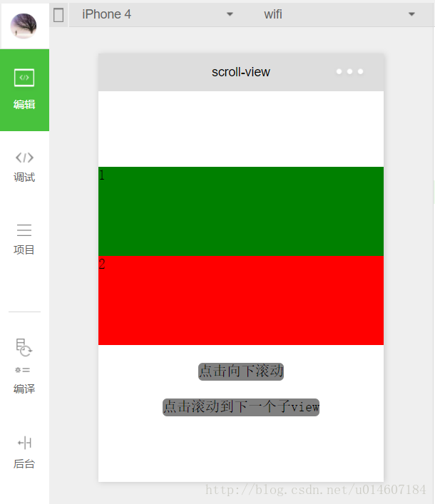
Task: Open the wifi network type dropdown
Action: pos(340,14)
